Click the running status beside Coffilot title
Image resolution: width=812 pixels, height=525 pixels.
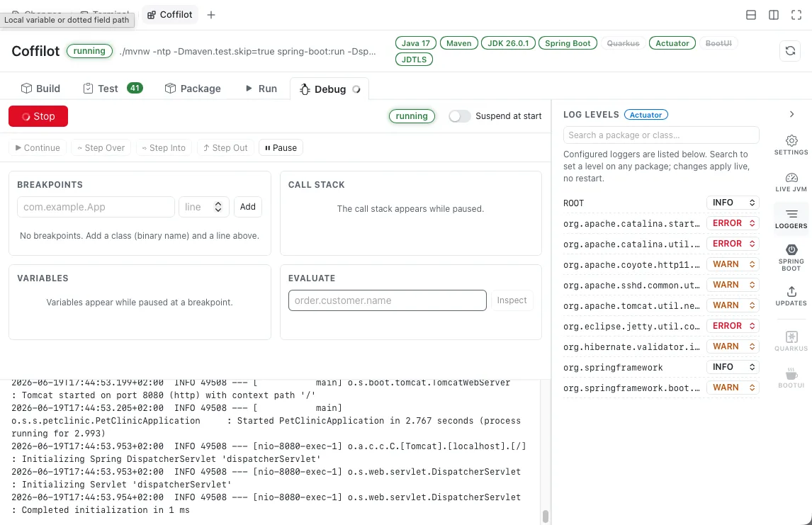[x=89, y=51]
